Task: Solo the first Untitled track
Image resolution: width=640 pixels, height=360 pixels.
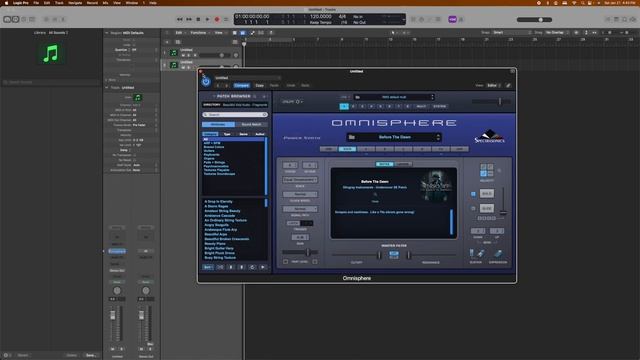Action: (189, 55)
